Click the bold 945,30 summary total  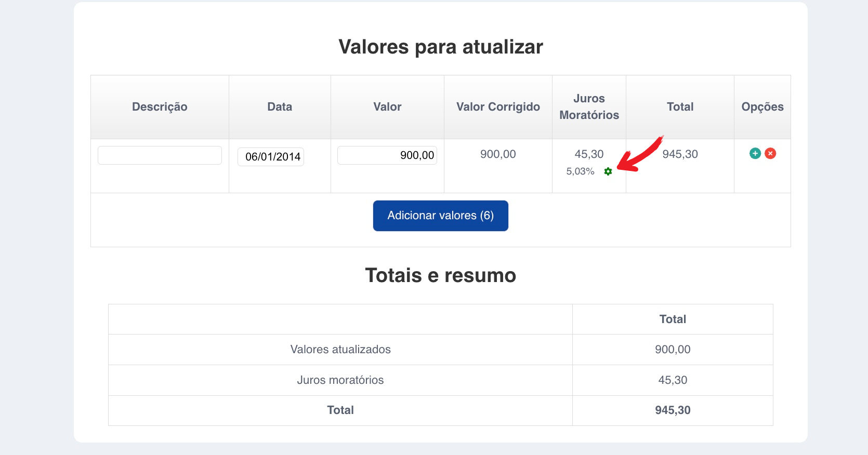(x=673, y=410)
